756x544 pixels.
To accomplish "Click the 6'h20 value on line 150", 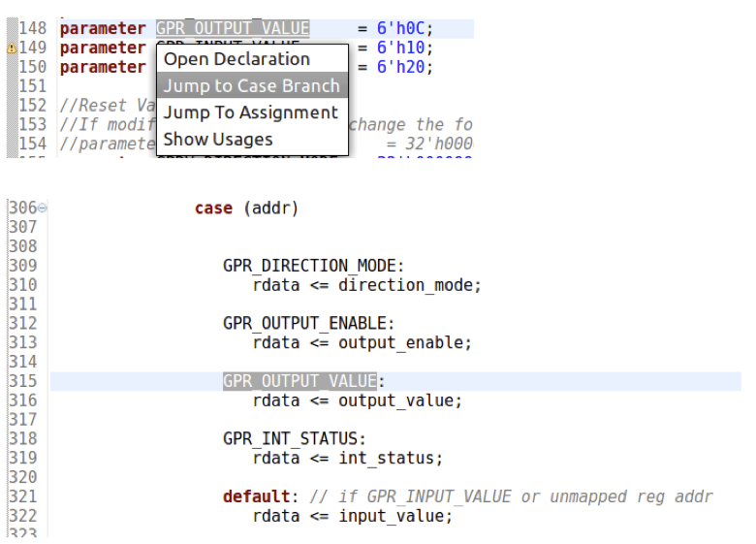I will pyautogui.click(x=400, y=67).
